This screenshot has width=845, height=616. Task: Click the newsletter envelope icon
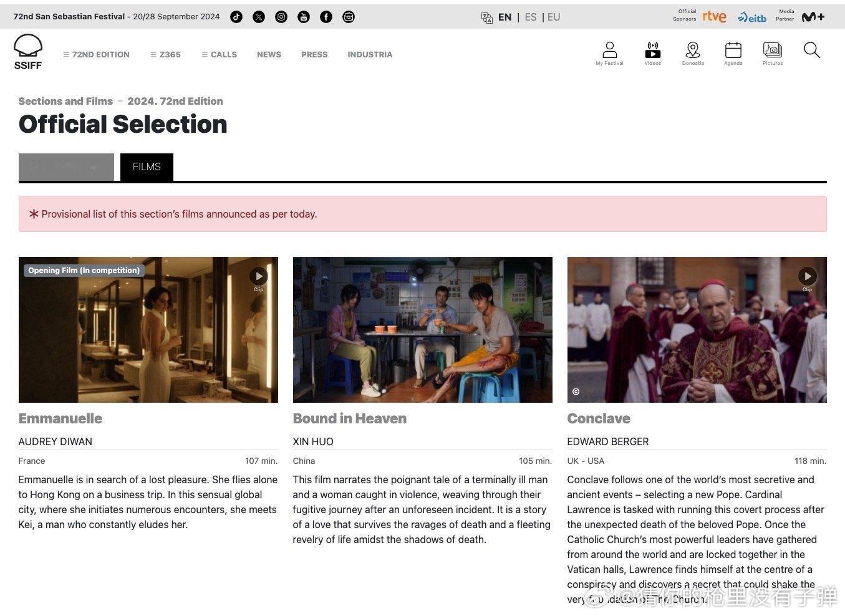(x=349, y=17)
